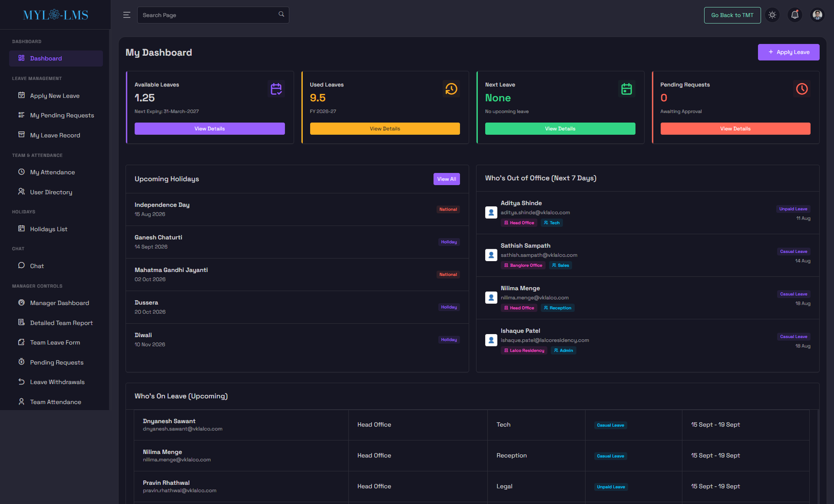The height and width of the screenshot is (504, 834).
Task: Click the Ganesh Chaturti holiday row
Action: coord(297,242)
